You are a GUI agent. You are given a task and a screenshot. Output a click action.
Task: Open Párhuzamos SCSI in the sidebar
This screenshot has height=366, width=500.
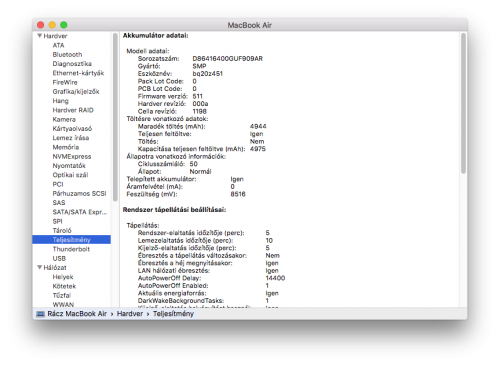(79, 193)
